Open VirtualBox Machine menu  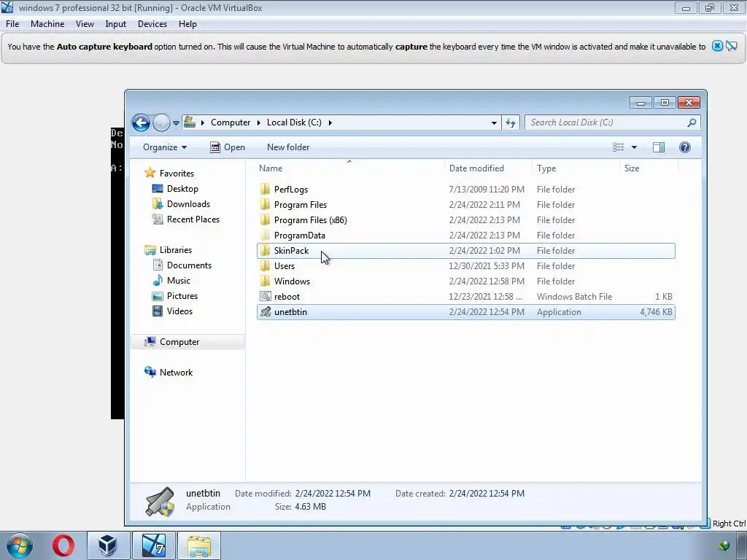click(x=47, y=24)
